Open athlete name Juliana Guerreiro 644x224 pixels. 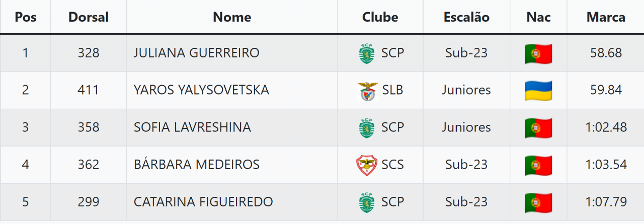tap(196, 53)
